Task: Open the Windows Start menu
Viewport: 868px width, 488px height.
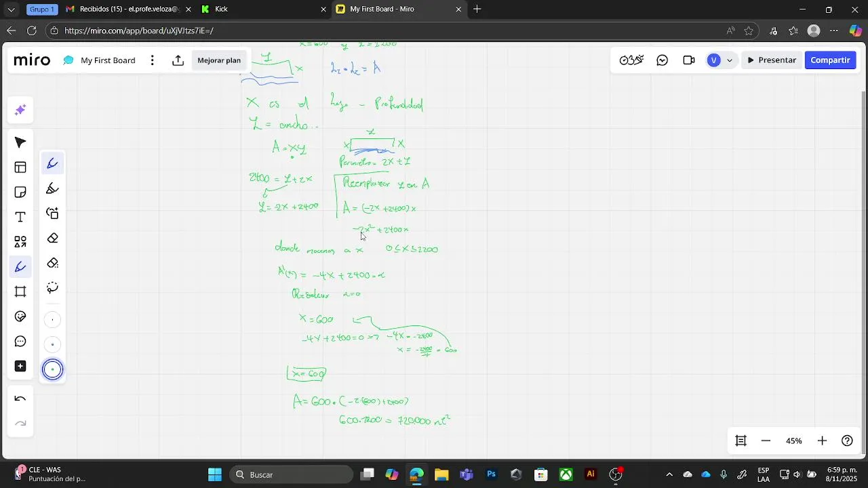Action: 214,474
